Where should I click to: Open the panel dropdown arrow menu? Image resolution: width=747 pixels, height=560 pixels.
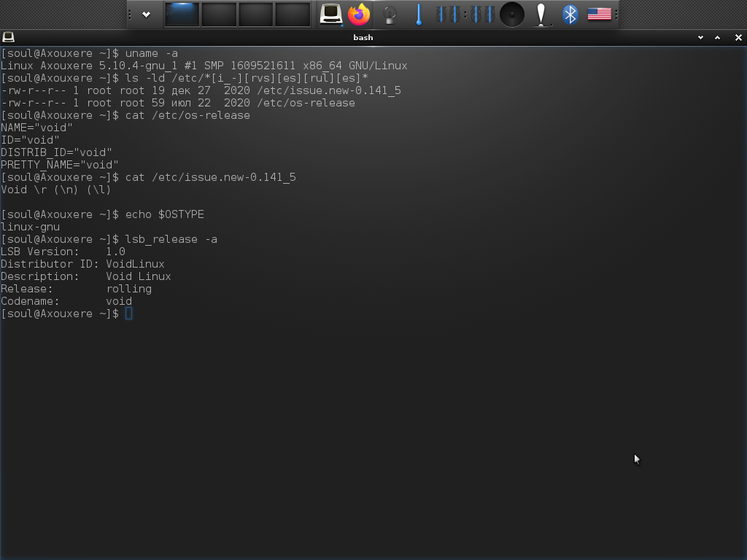tap(146, 15)
